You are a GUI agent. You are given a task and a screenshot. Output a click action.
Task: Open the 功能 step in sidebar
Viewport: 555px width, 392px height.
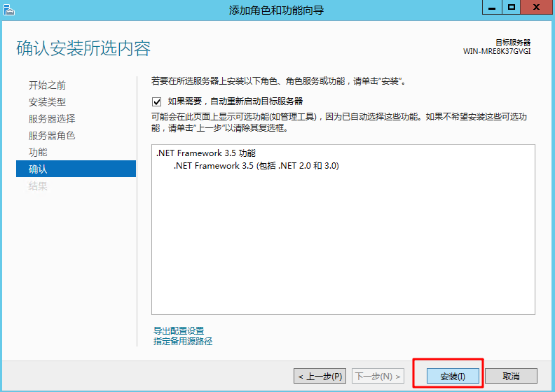tap(38, 153)
